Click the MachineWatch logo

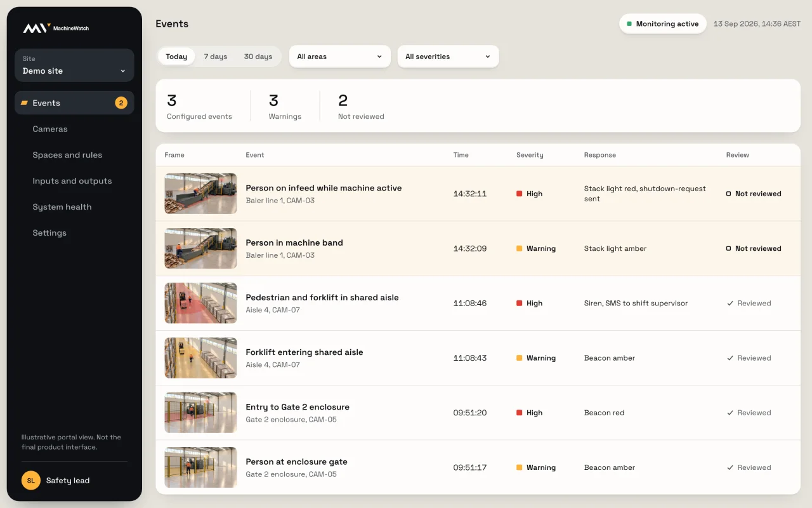pos(56,28)
